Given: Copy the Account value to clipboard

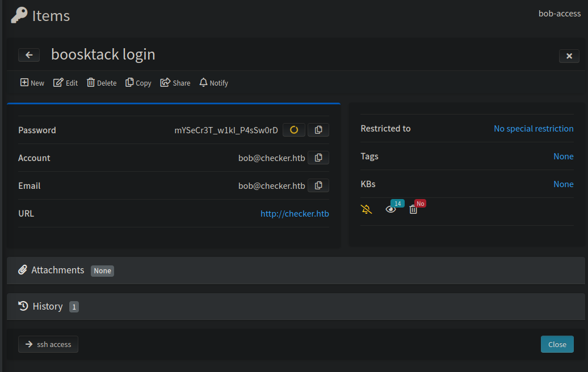Looking at the screenshot, I should [x=318, y=158].
